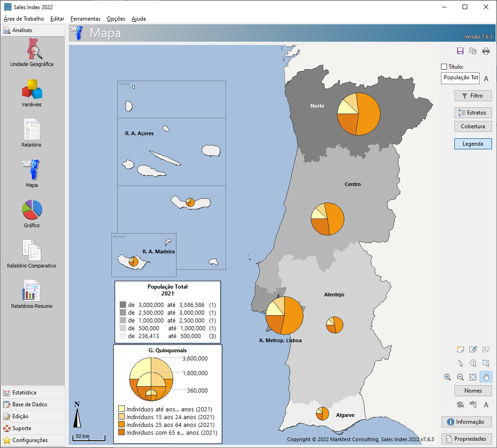Open the Gráfico analysis

point(32,214)
